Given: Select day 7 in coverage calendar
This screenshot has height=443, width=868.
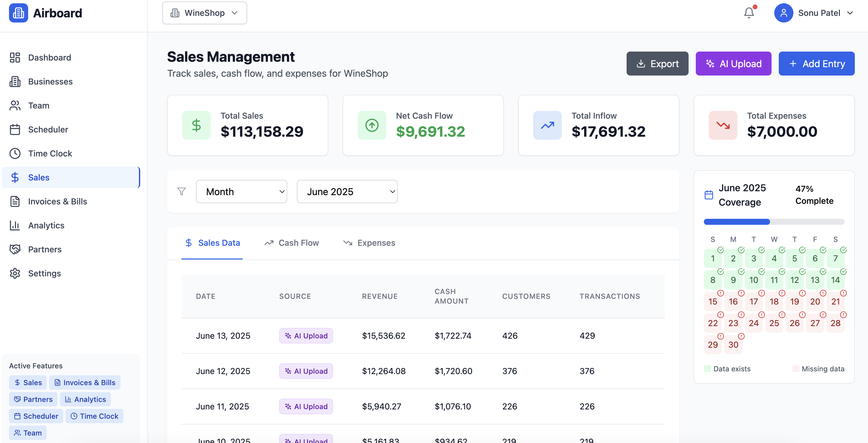Looking at the screenshot, I should [x=835, y=258].
